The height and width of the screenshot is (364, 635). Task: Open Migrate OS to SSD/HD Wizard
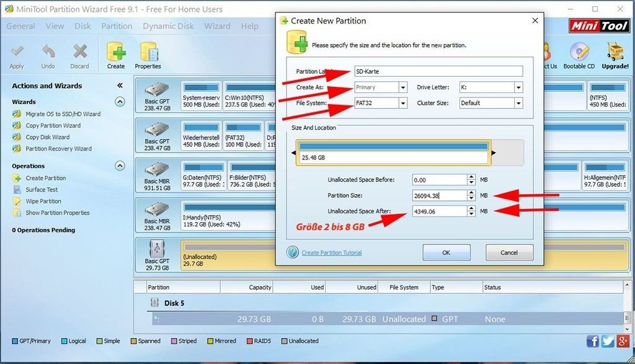coord(63,114)
